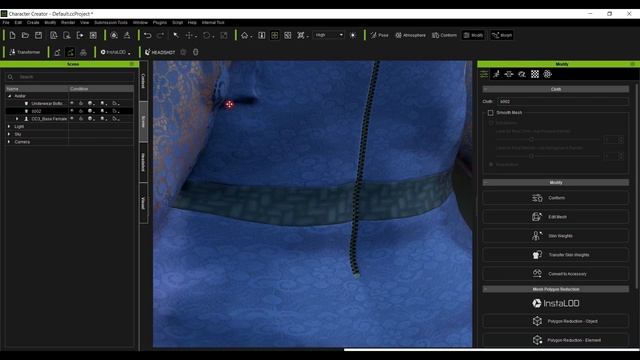Open the Content panel from toolbar
Viewport: 640px width, 360px height.
(x=444, y=36)
